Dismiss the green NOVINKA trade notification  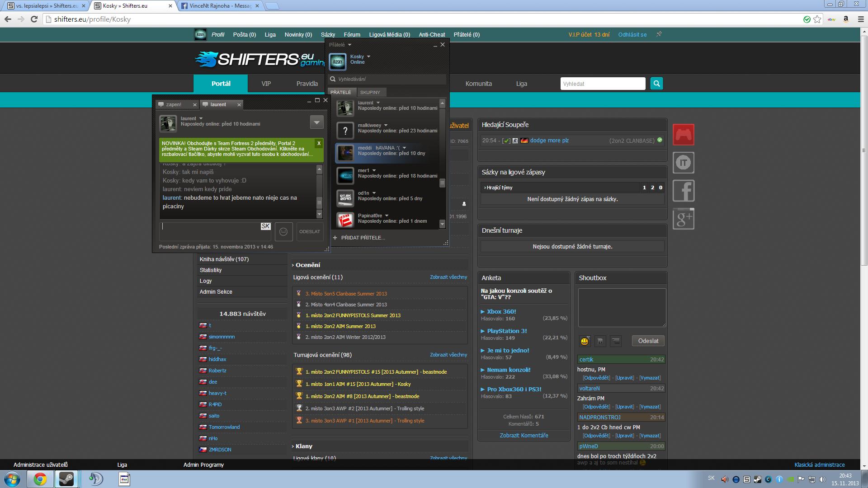click(319, 143)
